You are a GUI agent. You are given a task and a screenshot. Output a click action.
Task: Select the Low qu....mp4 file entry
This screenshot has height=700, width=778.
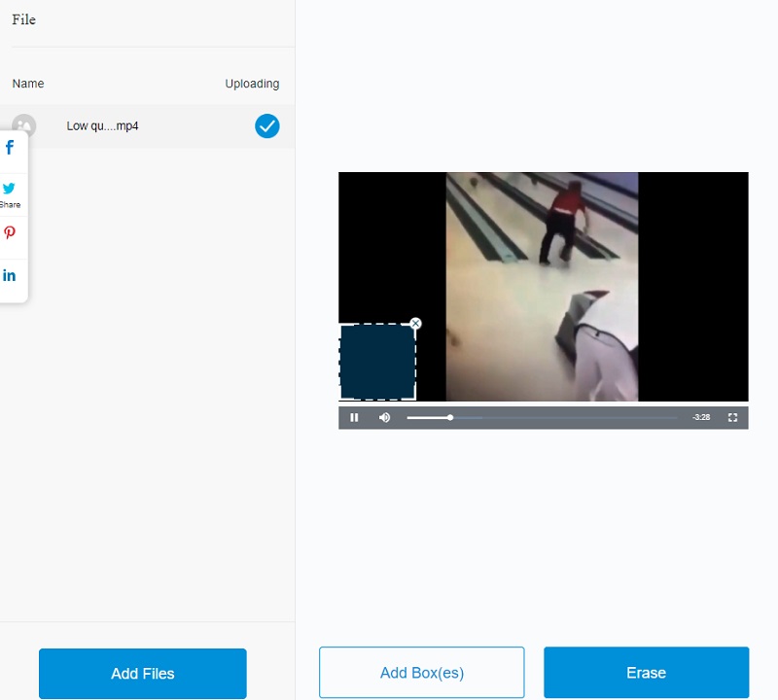pyautogui.click(x=102, y=126)
